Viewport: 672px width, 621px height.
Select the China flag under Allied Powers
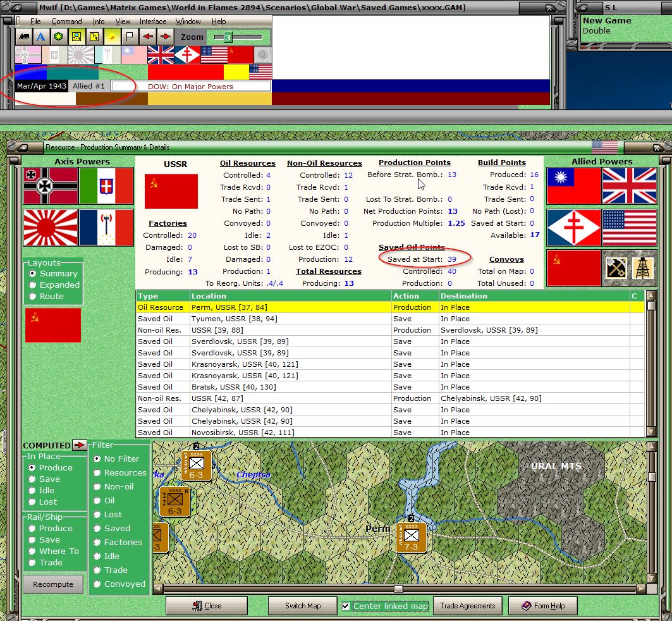574,186
